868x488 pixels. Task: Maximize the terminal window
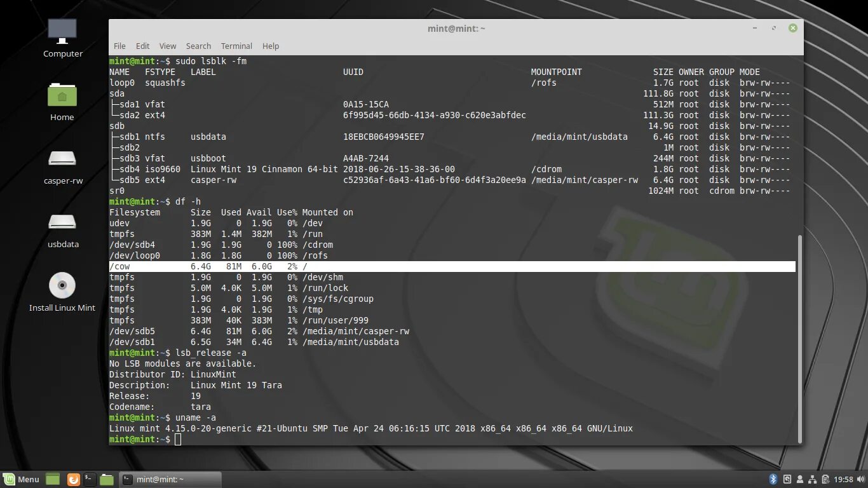[x=773, y=28]
